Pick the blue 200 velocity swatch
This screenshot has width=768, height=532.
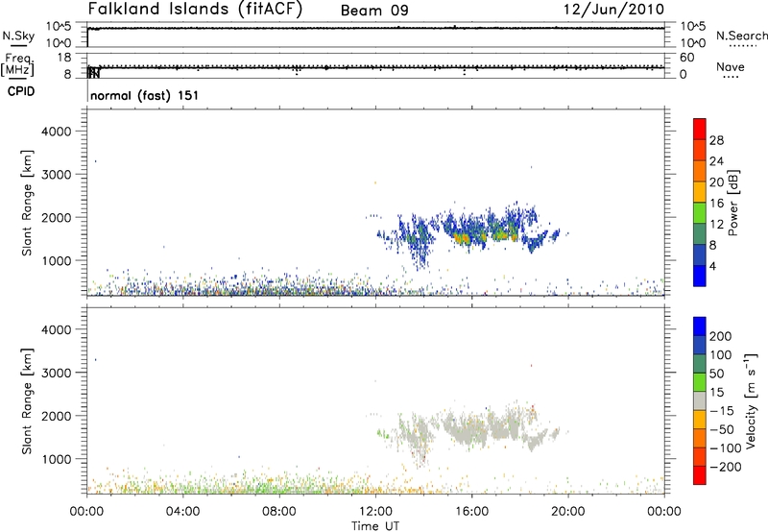pos(700,326)
